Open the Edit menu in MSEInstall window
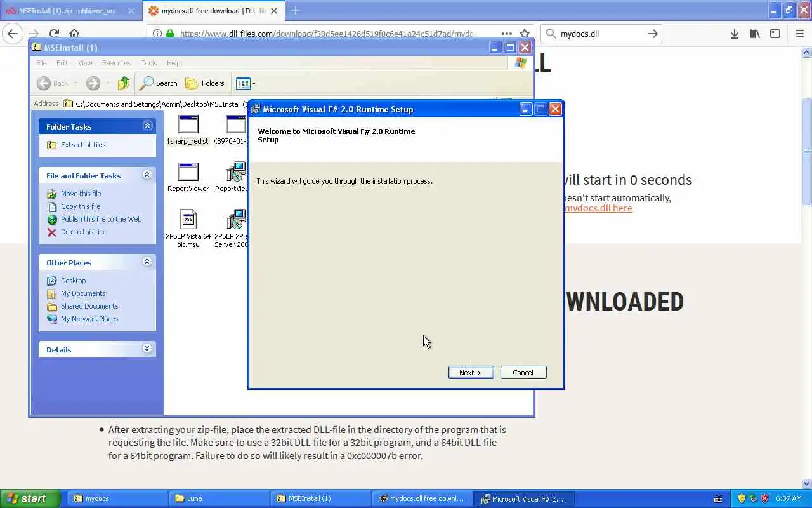This screenshot has width=812, height=508. point(62,63)
